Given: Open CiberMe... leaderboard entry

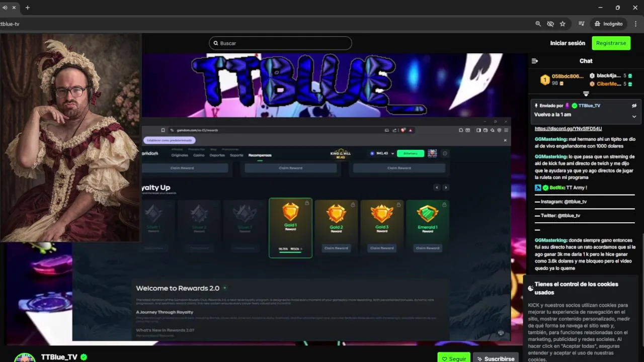Looking at the screenshot, I should tap(610, 84).
